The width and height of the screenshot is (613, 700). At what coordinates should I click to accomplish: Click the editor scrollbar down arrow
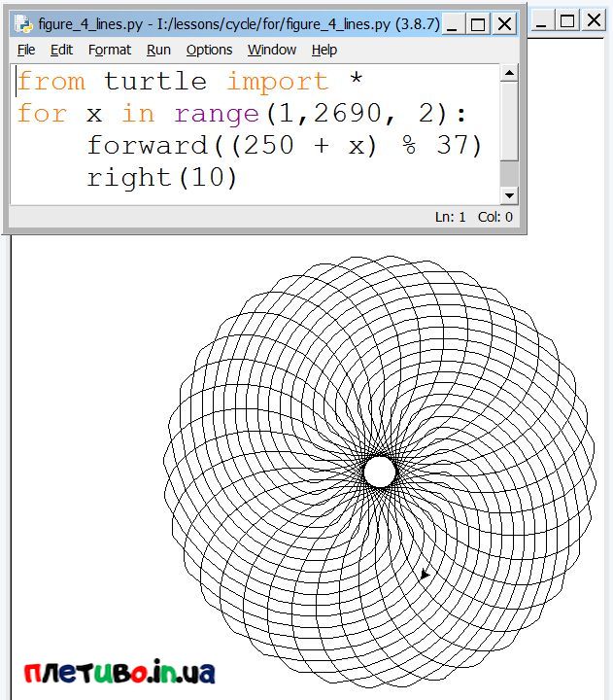tap(509, 195)
